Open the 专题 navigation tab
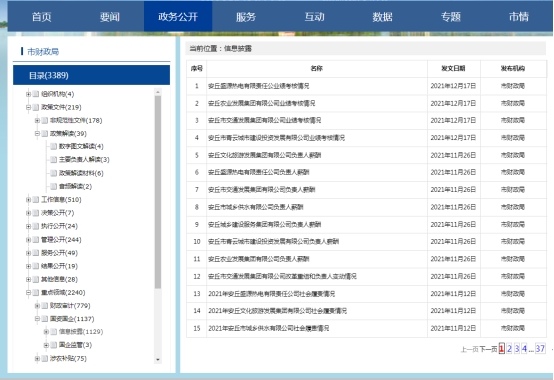This screenshot has width=554, height=380. pos(450,17)
